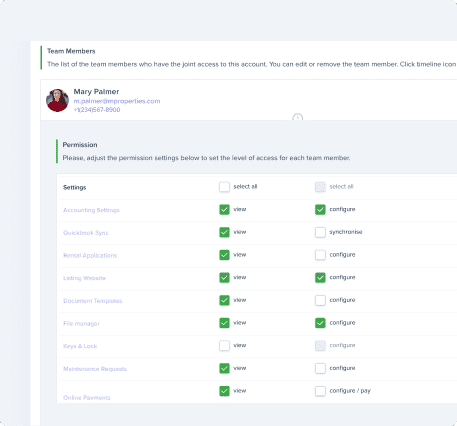This screenshot has width=457, height=426.
Task: Click Mary Palmer's phone number link
Action: pyautogui.click(x=97, y=110)
